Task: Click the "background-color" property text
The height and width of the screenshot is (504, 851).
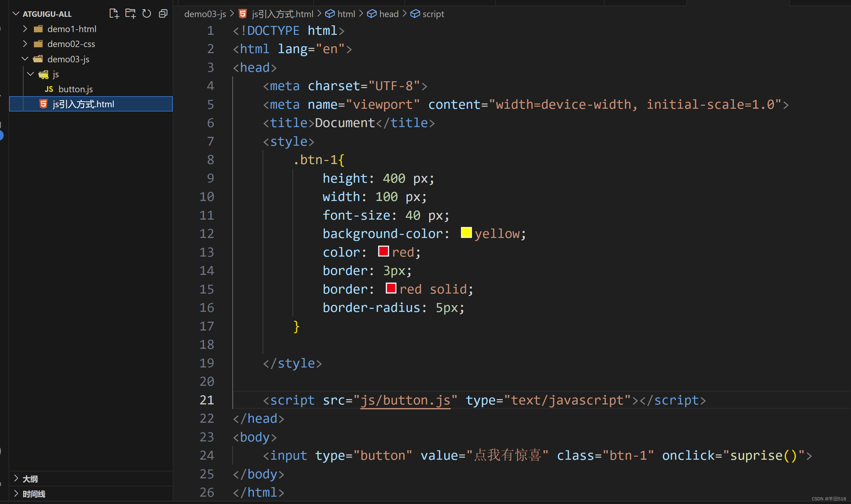Action: click(383, 234)
